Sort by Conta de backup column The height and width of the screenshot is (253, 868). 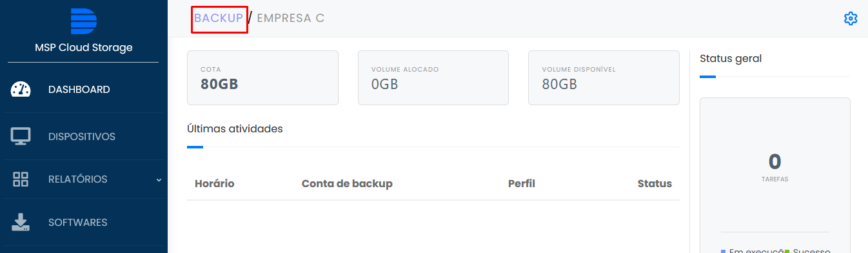tap(347, 183)
